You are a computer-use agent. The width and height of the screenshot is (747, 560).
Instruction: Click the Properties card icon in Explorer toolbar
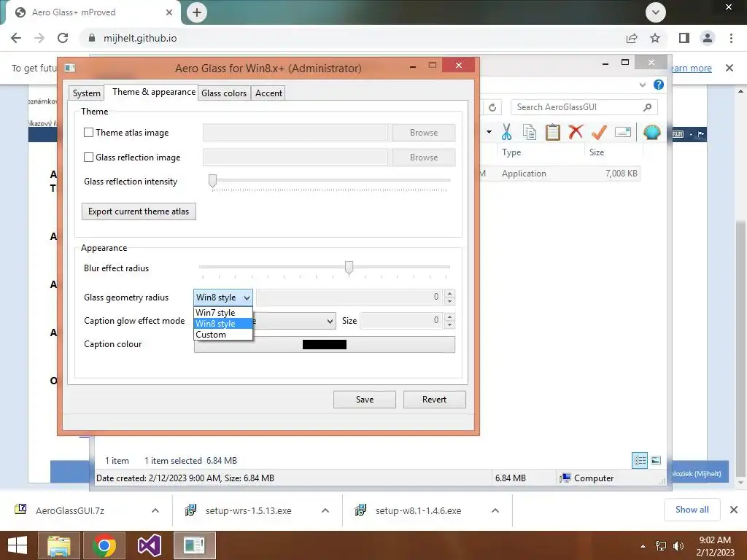[x=623, y=132]
